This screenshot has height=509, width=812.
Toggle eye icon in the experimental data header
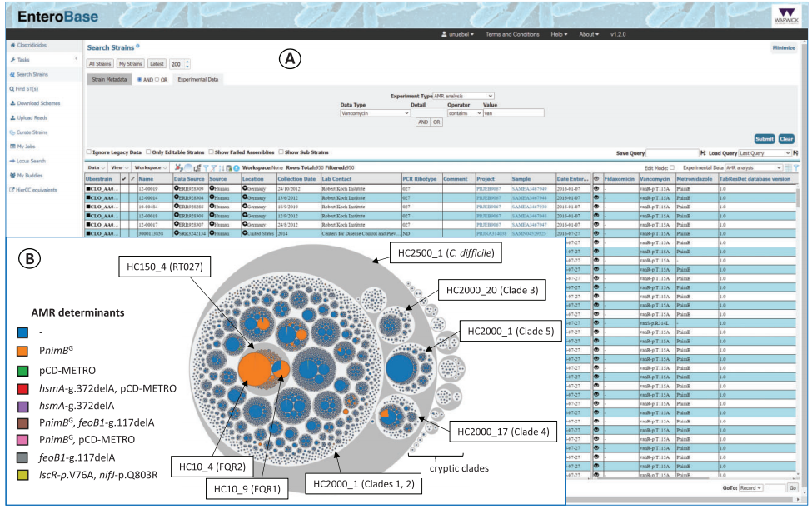pos(596,178)
